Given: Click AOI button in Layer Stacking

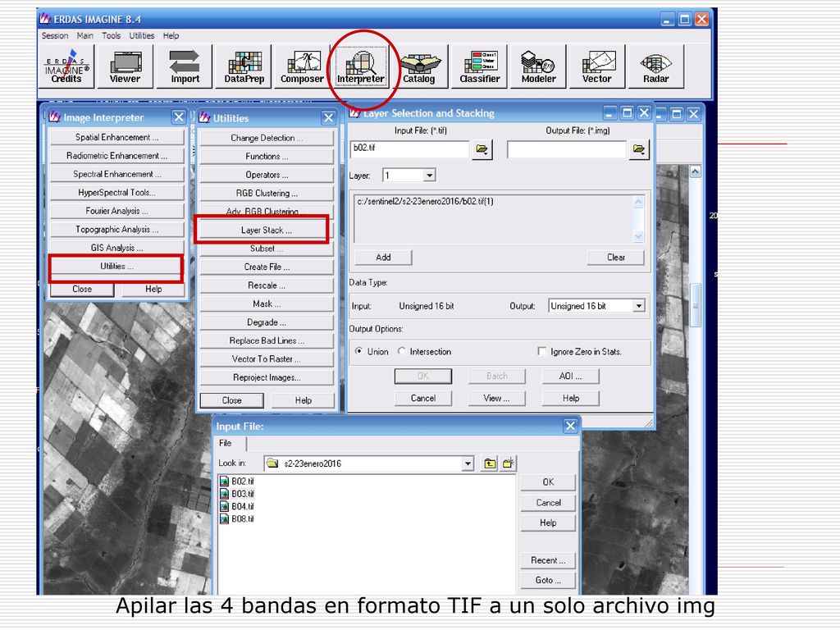Looking at the screenshot, I should click(571, 376).
